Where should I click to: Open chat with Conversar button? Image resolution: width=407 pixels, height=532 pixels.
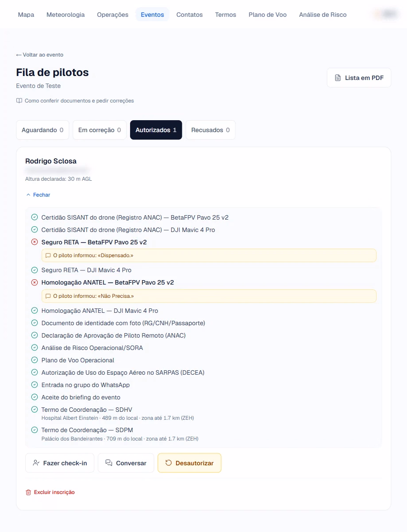[126, 463]
